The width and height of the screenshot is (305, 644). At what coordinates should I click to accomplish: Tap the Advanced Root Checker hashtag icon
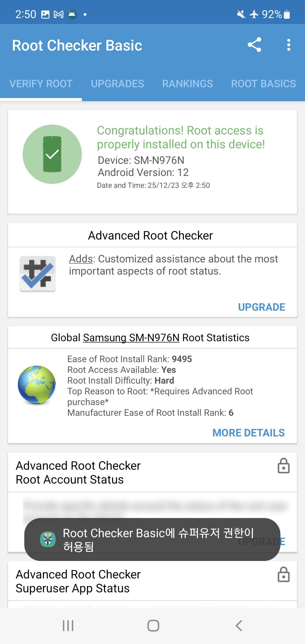[38, 273]
